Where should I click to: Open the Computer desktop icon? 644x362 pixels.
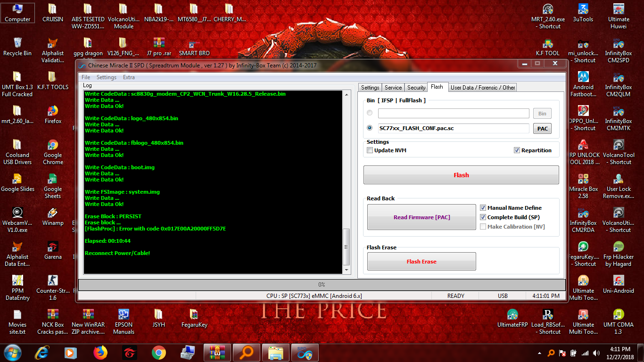click(17, 13)
